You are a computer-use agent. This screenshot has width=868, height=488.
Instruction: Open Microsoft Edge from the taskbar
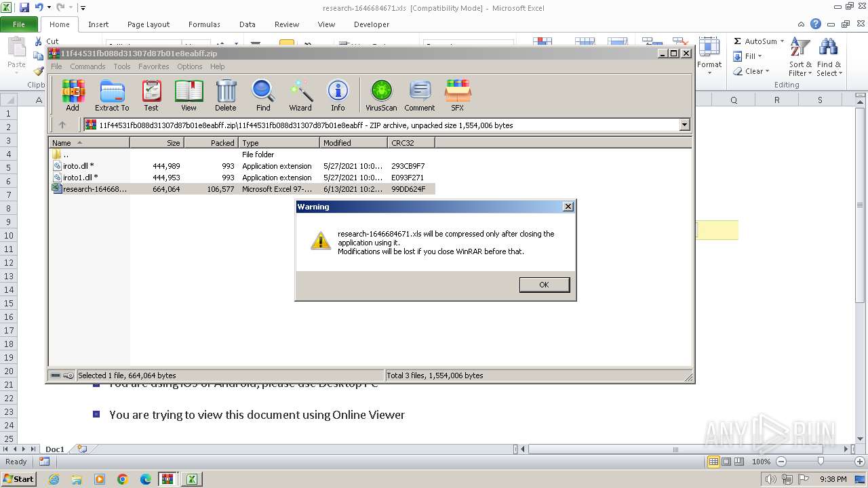[x=146, y=479]
